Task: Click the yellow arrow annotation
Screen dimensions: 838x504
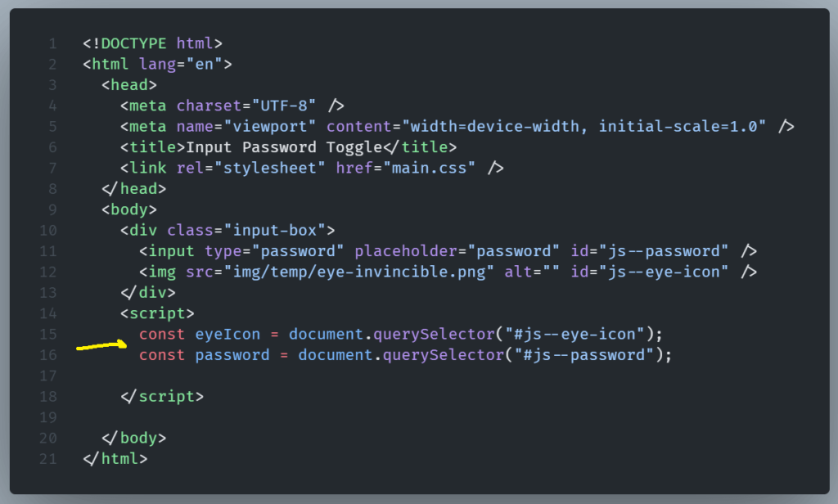Action: (x=101, y=346)
